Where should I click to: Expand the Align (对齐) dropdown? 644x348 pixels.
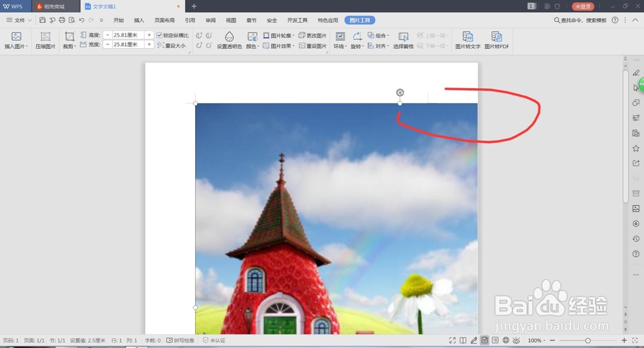[388, 46]
